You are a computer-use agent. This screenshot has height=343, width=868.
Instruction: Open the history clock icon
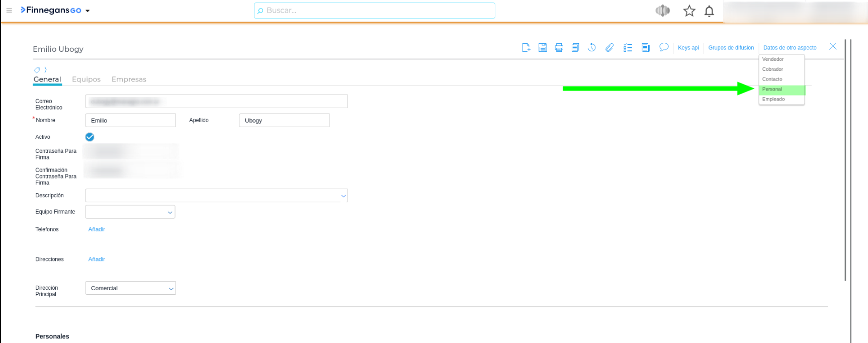pyautogui.click(x=592, y=47)
